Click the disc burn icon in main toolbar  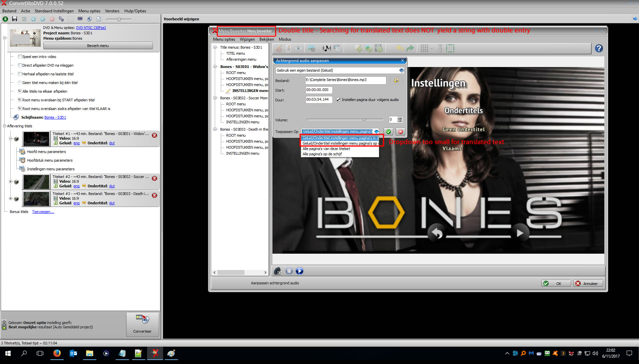(89, 19)
